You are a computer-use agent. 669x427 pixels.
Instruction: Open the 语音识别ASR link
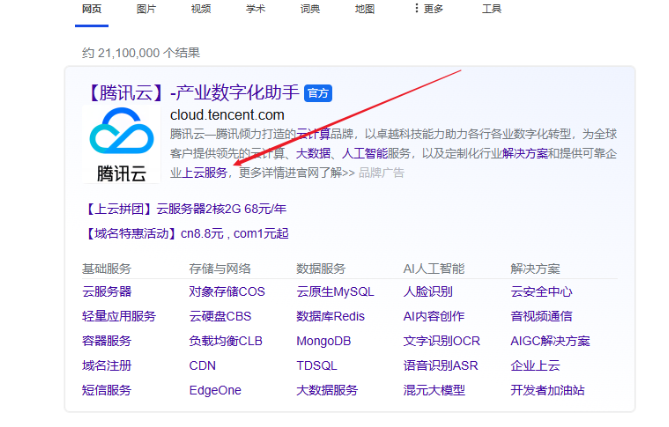pyautogui.click(x=441, y=366)
